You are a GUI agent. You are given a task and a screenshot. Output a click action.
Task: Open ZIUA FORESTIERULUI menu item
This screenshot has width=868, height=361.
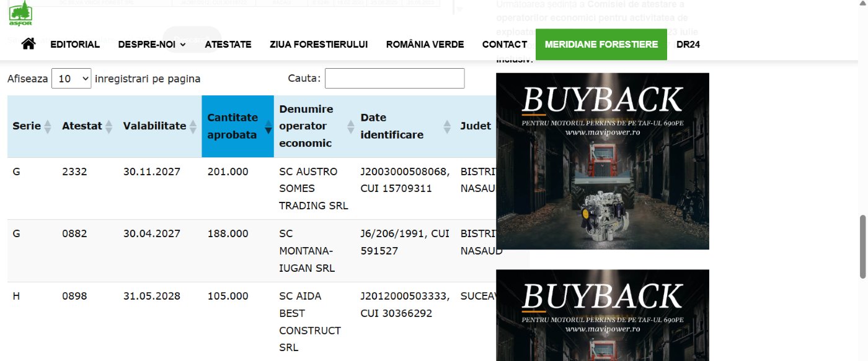tap(319, 45)
